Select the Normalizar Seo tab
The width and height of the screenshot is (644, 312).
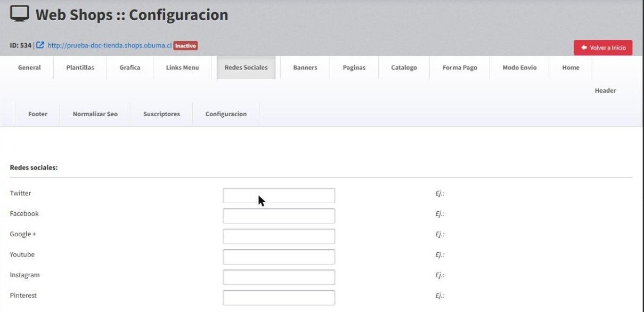pos(95,114)
